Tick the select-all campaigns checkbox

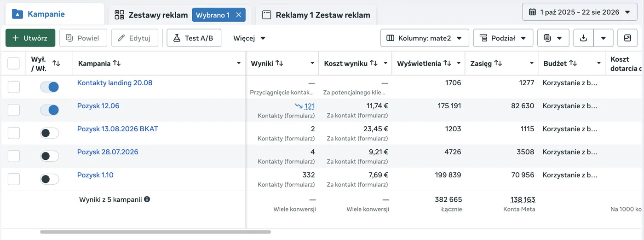tap(14, 63)
